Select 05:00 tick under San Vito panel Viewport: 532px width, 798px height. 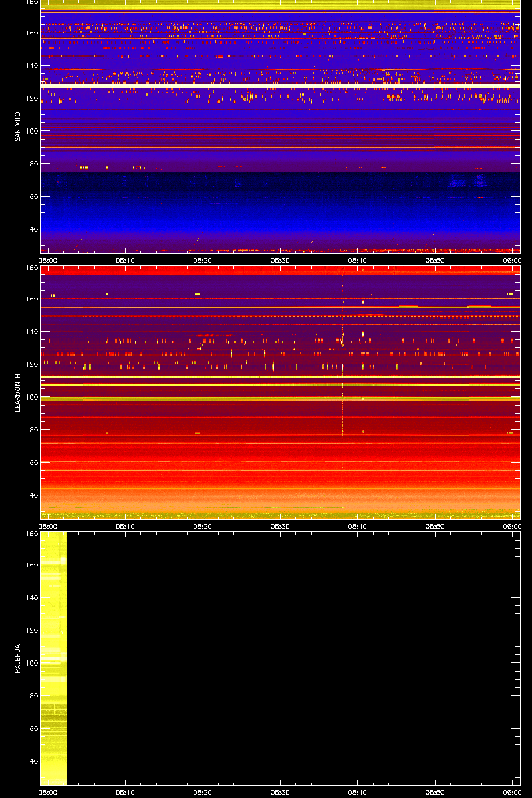tap(48, 260)
